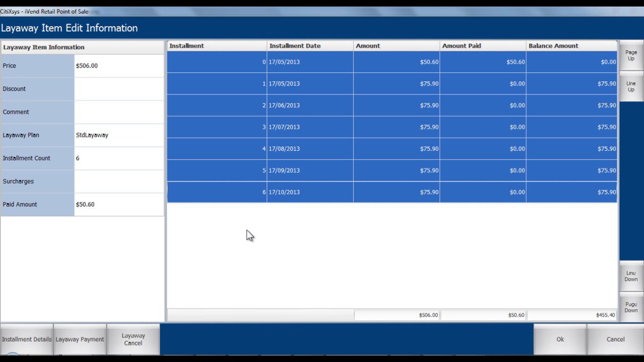
Task: Select the Price field showing $506.00
Action: (119, 66)
